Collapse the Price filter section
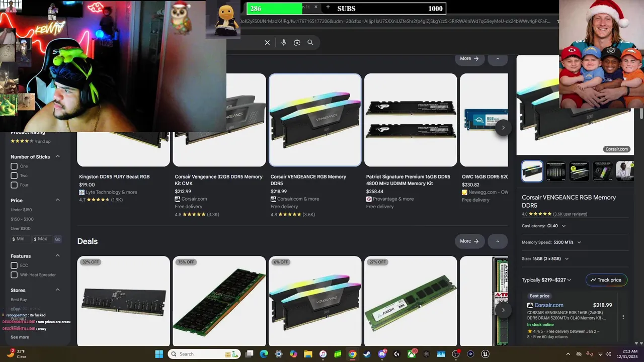The height and width of the screenshot is (362, 644). tap(57, 200)
